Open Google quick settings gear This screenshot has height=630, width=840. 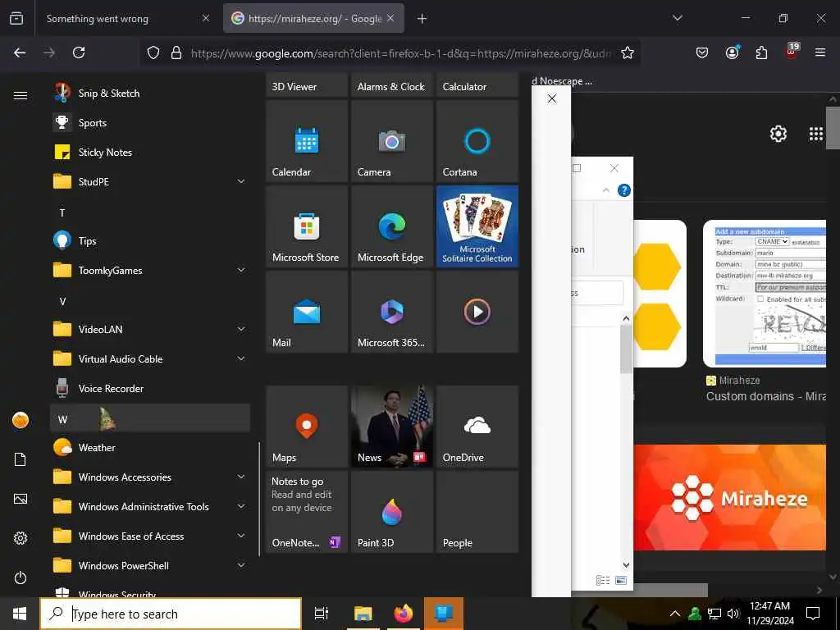coord(778,134)
